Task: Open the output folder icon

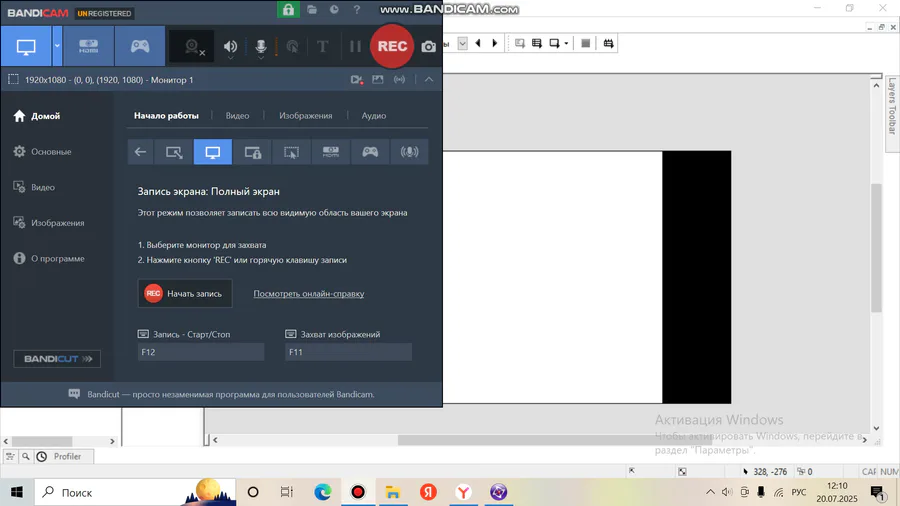Action: point(312,10)
